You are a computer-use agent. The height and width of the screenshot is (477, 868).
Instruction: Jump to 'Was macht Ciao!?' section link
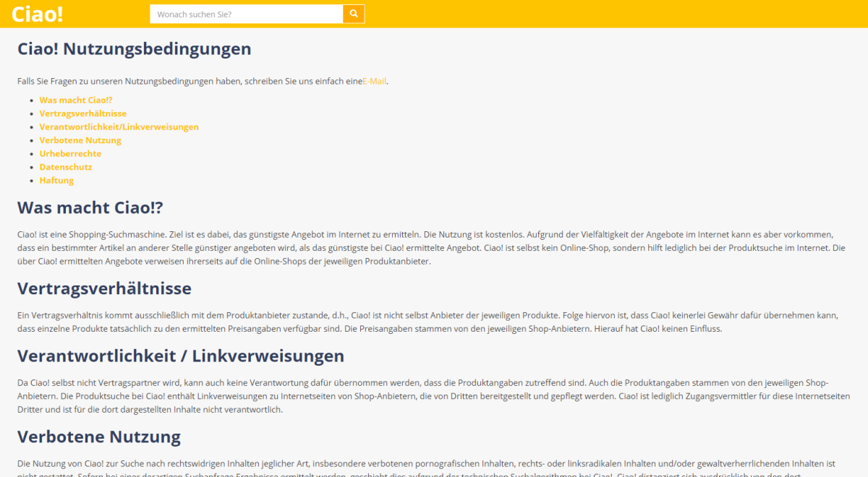76,100
